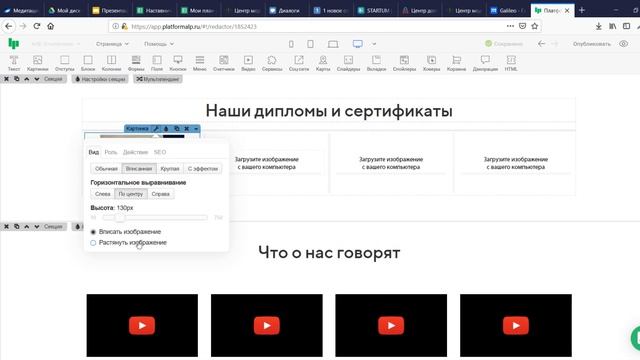Select the Сервисы element tool
The image size is (640, 360).
(272, 63)
